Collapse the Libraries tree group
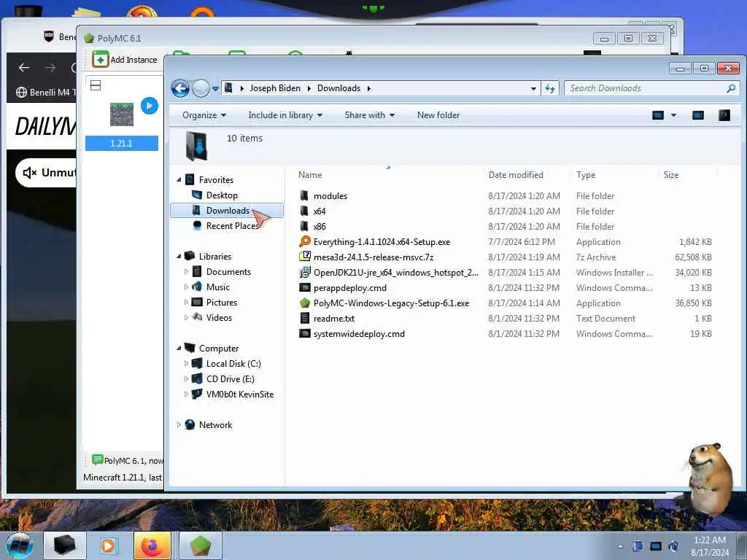 click(179, 256)
